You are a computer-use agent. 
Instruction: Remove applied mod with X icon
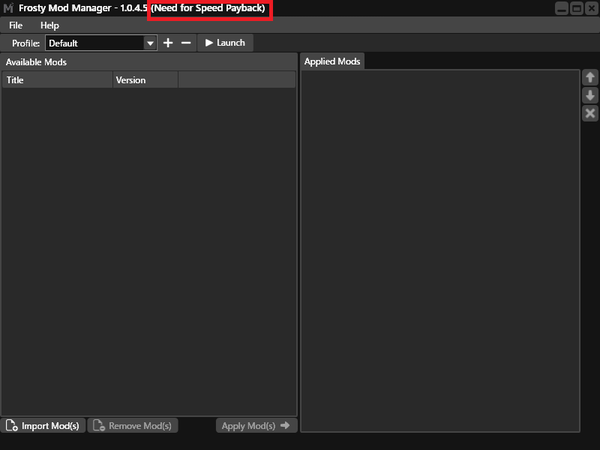(x=590, y=113)
